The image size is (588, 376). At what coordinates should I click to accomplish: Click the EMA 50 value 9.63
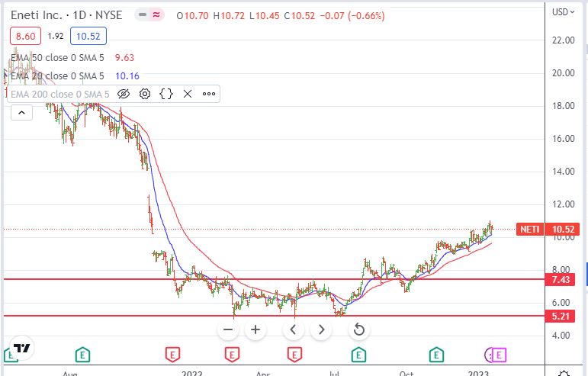(x=124, y=58)
